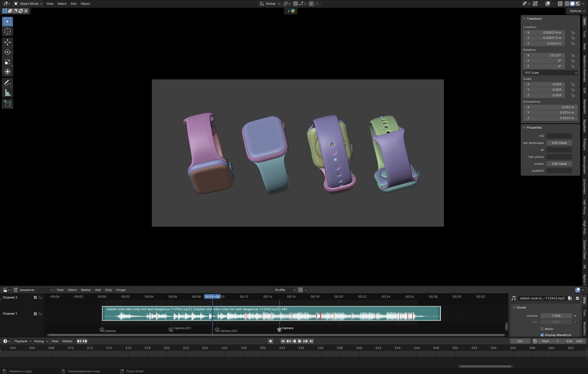Choose the Measure ruler tool
The width and height of the screenshot is (588, 374).
tap(8, 93)
